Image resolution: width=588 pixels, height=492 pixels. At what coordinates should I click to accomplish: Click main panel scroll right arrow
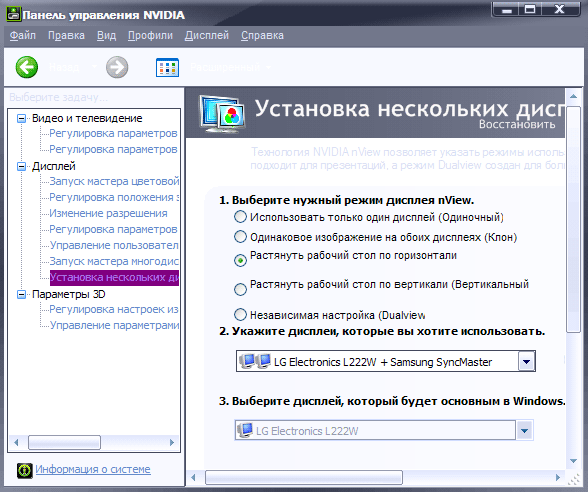coord(558,478)
